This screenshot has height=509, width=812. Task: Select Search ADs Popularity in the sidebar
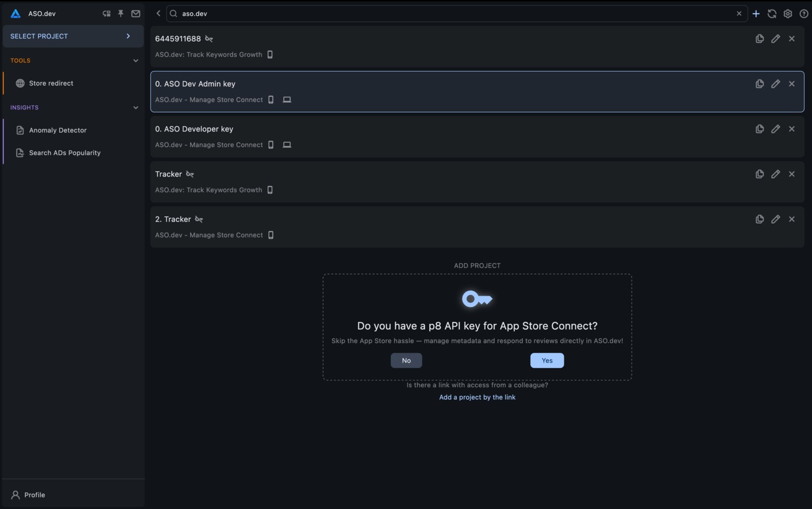pyautogui.click(x=64, y=152)
